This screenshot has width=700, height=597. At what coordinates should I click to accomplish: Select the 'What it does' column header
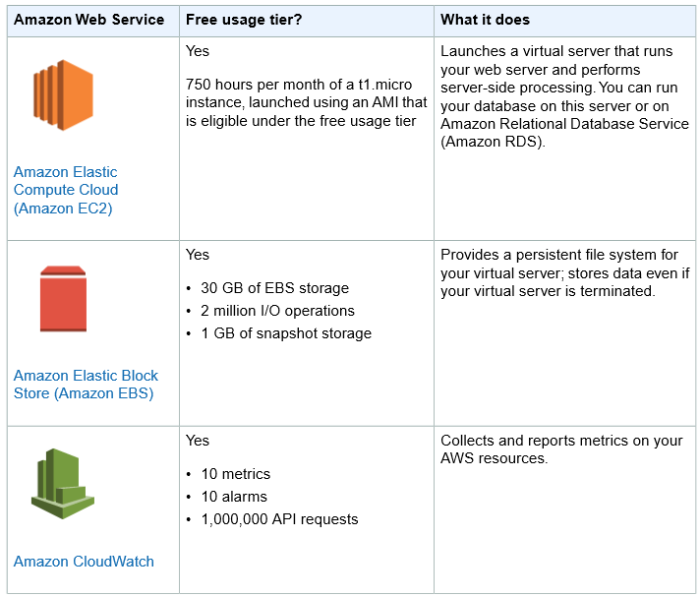point(485,20)
